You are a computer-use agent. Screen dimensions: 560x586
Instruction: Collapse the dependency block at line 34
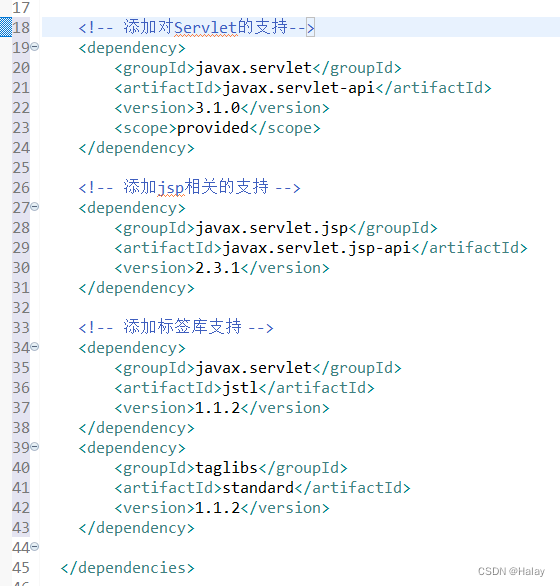[34, 347]
